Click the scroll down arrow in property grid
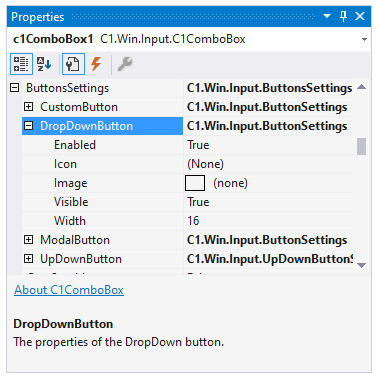Screen dimensions: 377x379 tap(361, 265)
